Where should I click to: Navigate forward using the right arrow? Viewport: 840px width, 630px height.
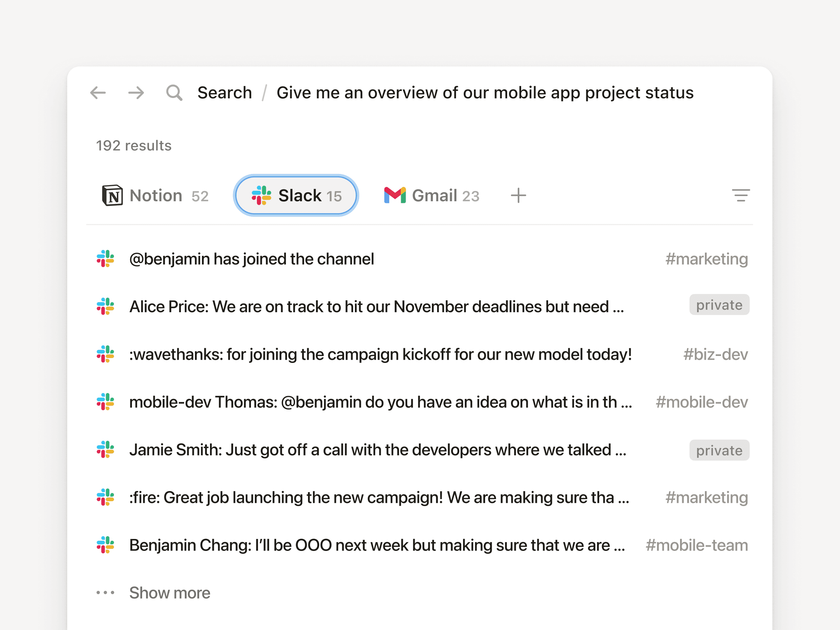136,92
